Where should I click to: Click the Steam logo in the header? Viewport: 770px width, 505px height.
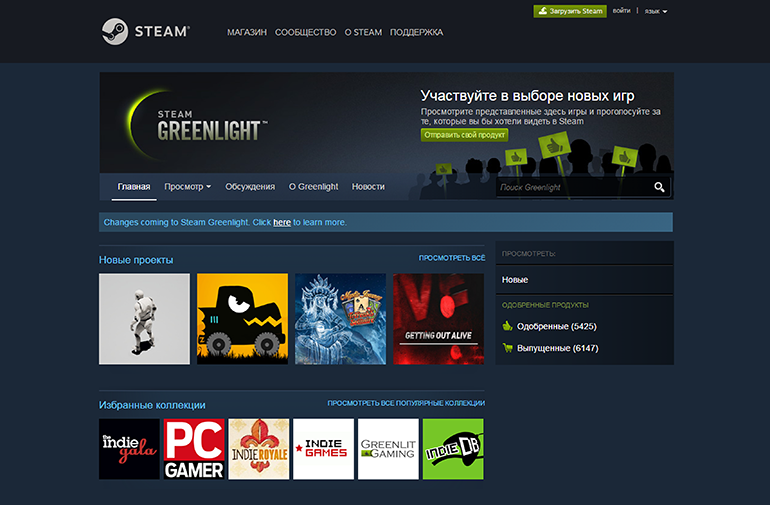click(x=145, y=31)
